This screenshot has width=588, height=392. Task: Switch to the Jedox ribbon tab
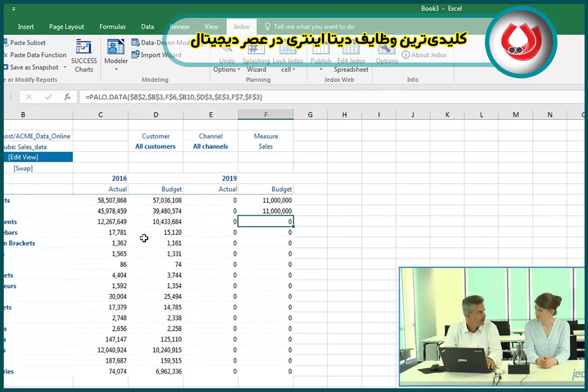tap(241, 26)
